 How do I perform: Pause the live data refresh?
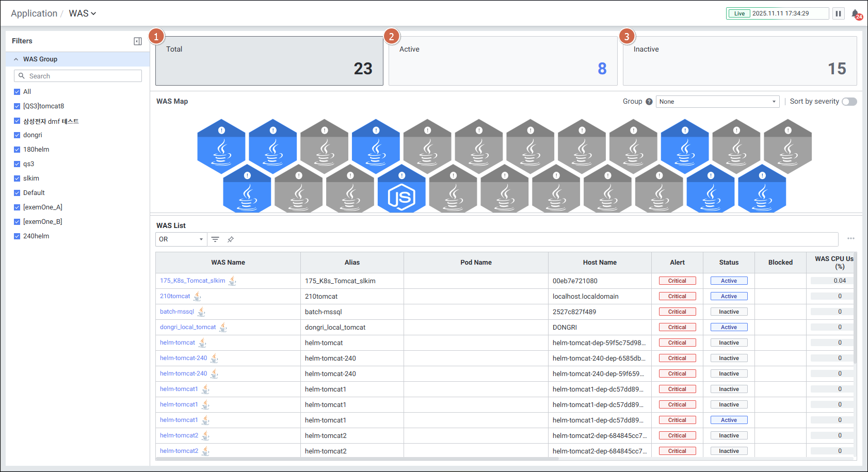click(x=839, y=13)
